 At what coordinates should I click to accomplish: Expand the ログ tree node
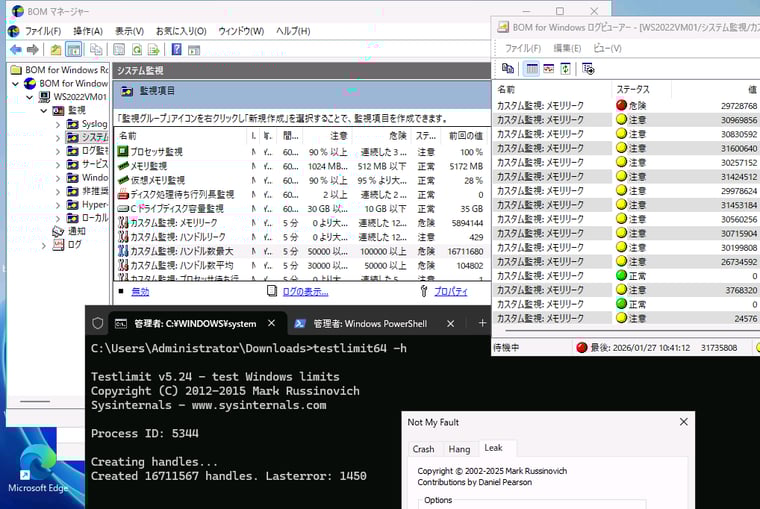pyautogui.click(x=44, y=246)
